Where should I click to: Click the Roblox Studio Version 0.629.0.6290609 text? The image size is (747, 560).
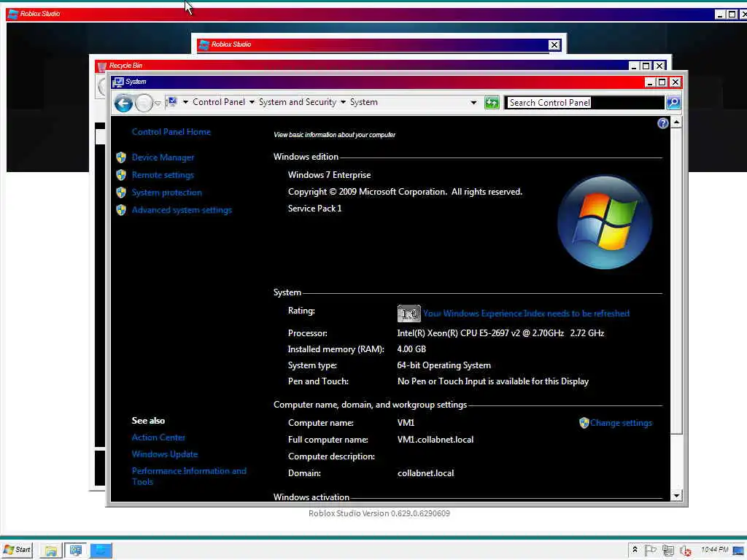coord(379,513)
